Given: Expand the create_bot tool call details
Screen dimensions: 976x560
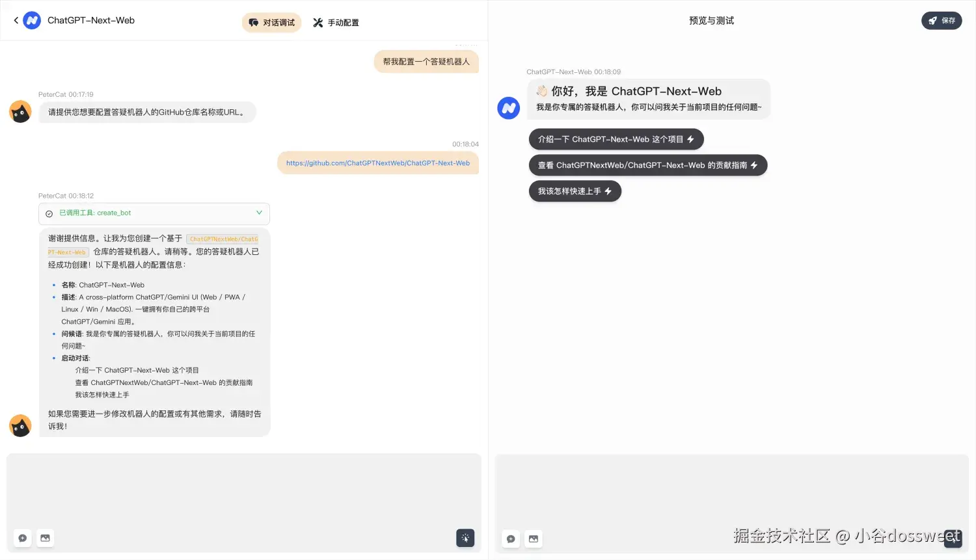Looking at the screenshot, I should point(259,213).
